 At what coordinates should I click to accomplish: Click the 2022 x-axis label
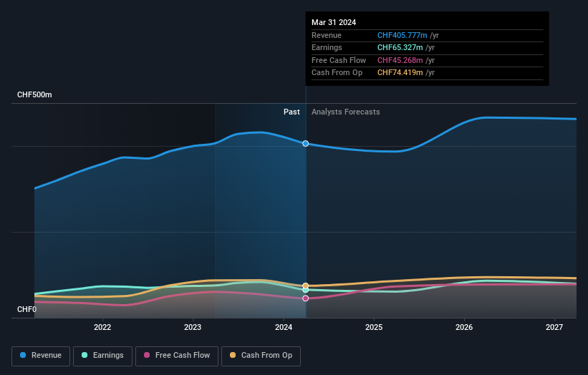point(102,327)
